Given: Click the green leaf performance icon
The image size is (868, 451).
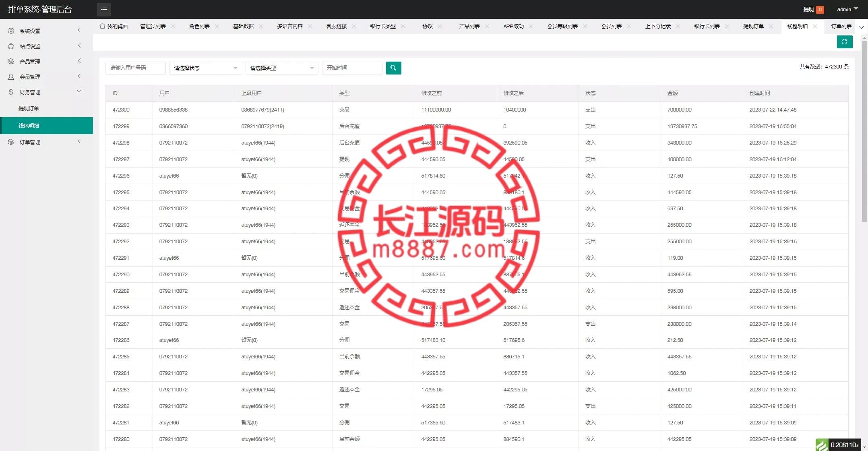Looking at the screenshot, I should [822, 445].
